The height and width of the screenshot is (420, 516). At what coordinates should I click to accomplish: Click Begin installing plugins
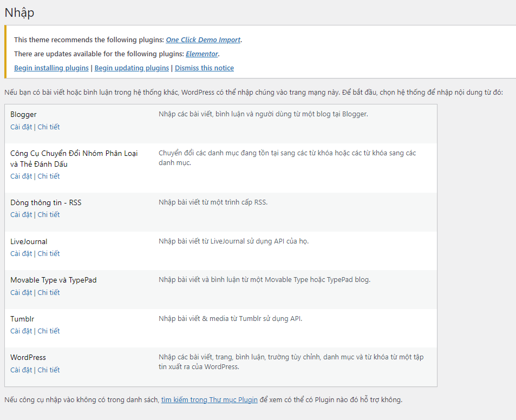pyautogui.click(x=51, y=68)
